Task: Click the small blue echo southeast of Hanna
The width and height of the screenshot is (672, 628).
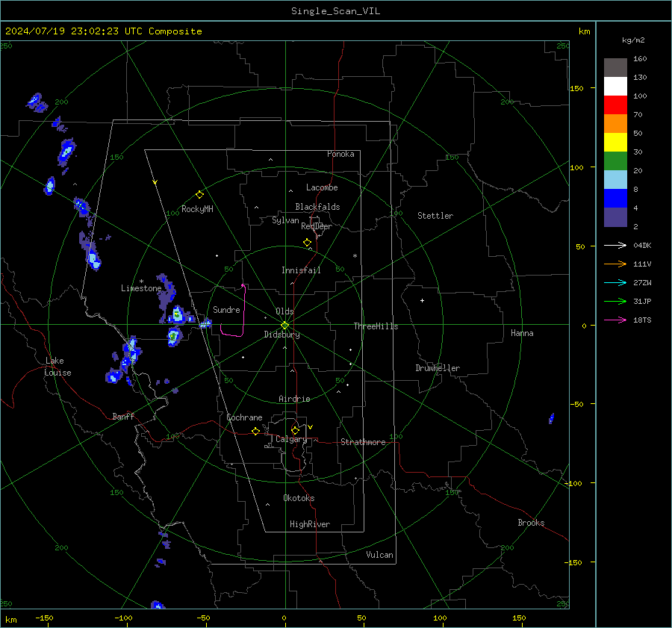Action: (552, 418)
